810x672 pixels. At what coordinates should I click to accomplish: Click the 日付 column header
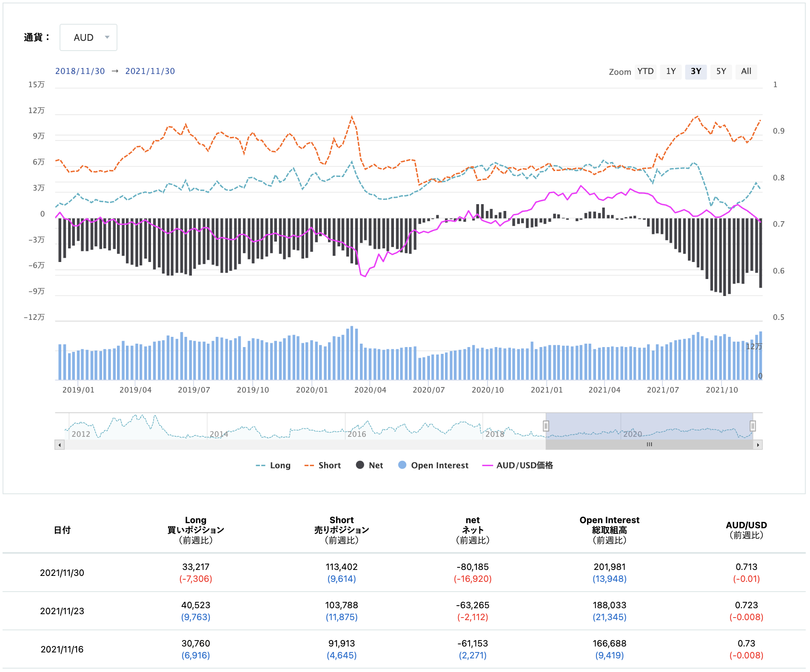tap(62, 530)
